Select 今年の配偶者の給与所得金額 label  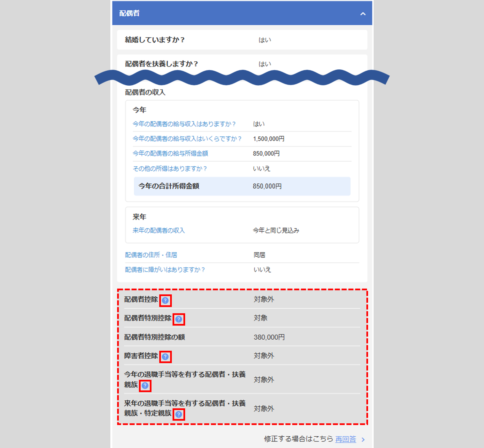[x=170, y=153]
